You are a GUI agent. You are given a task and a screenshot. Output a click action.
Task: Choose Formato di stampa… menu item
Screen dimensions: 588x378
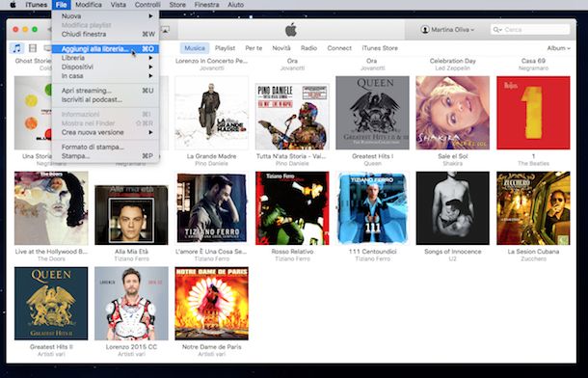tap(105, 147)
